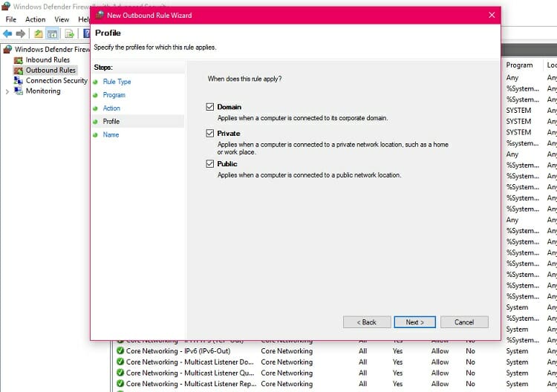
Task: Click the Monitoring node icon
Action: 18,91
